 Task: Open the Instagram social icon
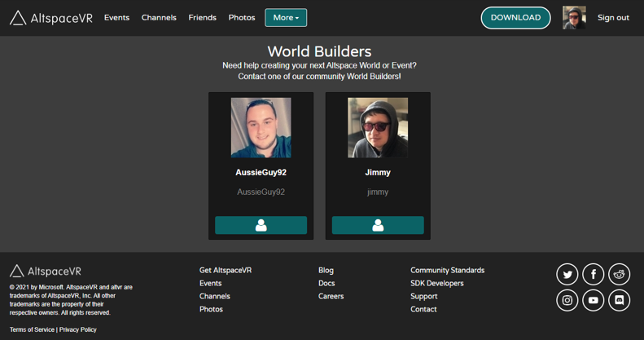click(x=567, y=300)
